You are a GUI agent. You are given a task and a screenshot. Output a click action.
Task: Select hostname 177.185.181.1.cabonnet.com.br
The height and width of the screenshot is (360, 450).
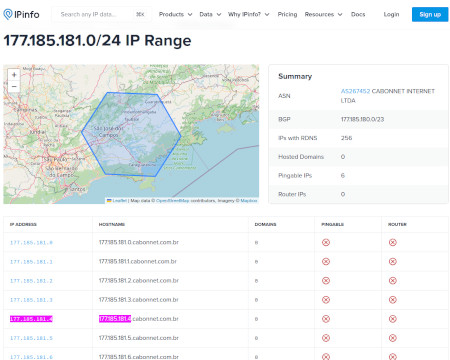tap(138, 261)
